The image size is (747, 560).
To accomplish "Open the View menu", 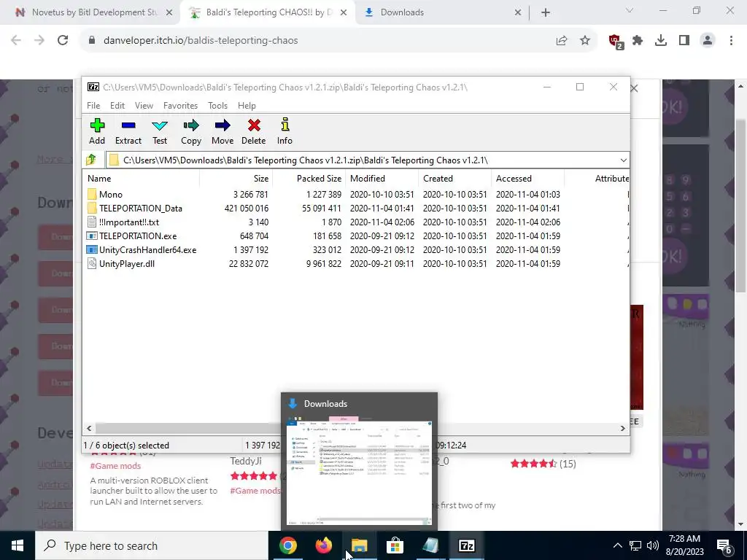I will click(144, 106).
